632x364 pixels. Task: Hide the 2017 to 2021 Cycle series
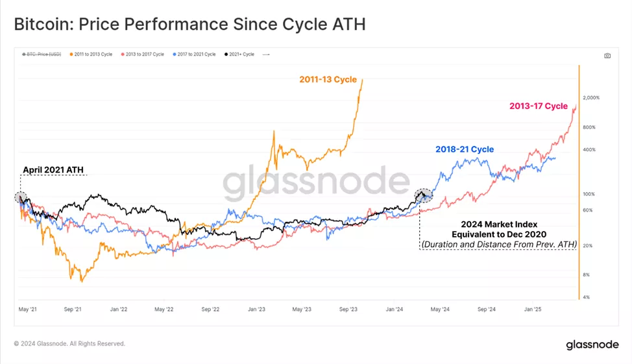click(193, 55)
